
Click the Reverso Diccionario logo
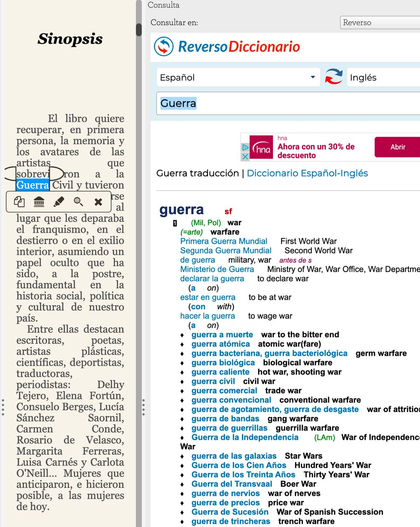227,47
